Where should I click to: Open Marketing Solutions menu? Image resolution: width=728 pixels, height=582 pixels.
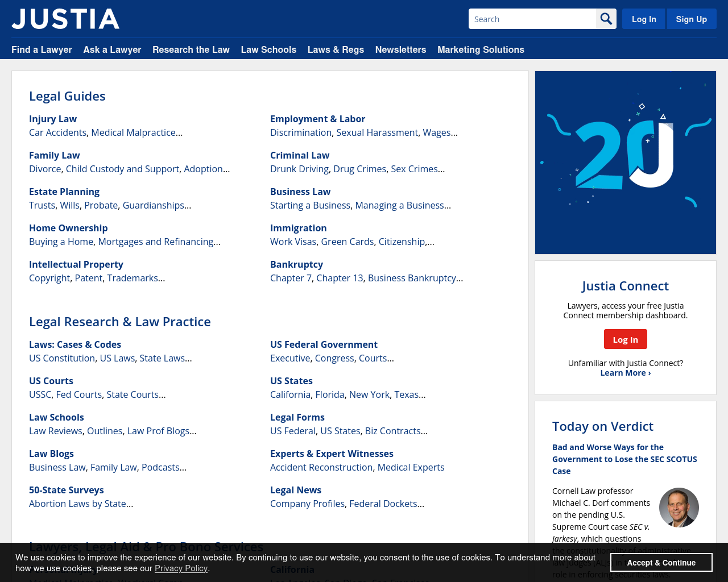pos(481,49)
